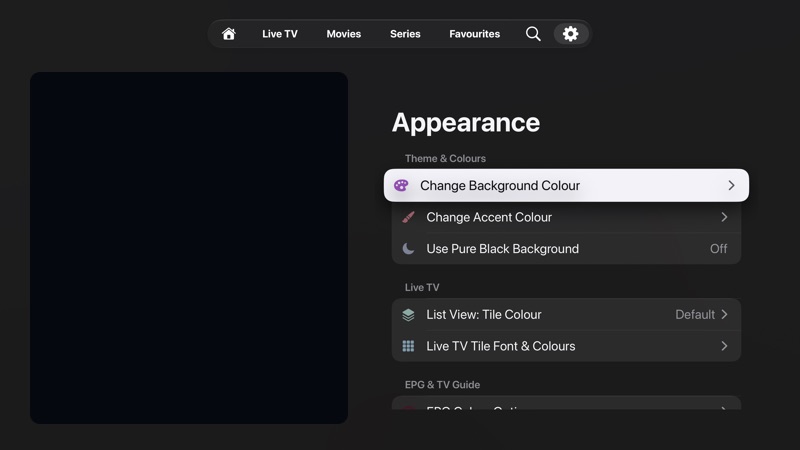Click the dark background preview panel
The image size is (800, 450).
[x=189, y=247]
